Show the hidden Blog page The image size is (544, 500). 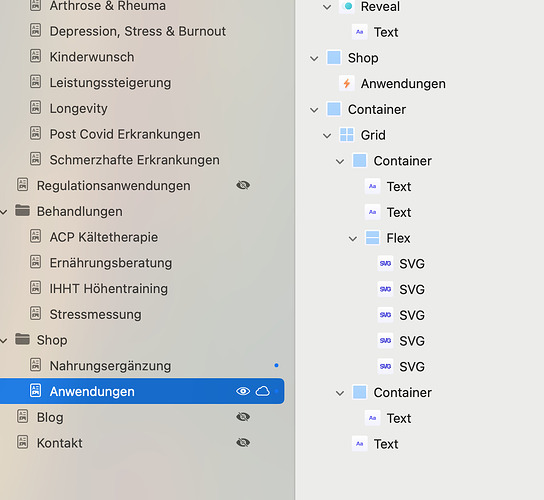243,417
